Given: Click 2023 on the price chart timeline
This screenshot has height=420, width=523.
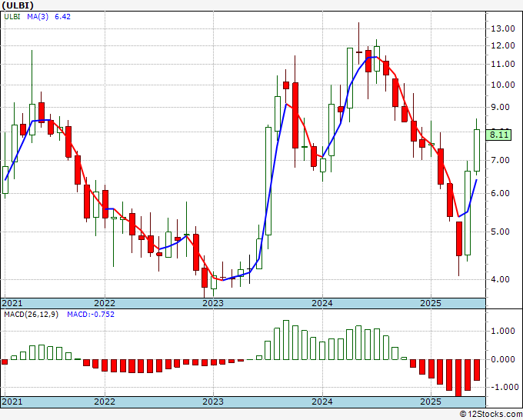Looking at the screenshot, I should pyautogui.click(x=213, y=303).
